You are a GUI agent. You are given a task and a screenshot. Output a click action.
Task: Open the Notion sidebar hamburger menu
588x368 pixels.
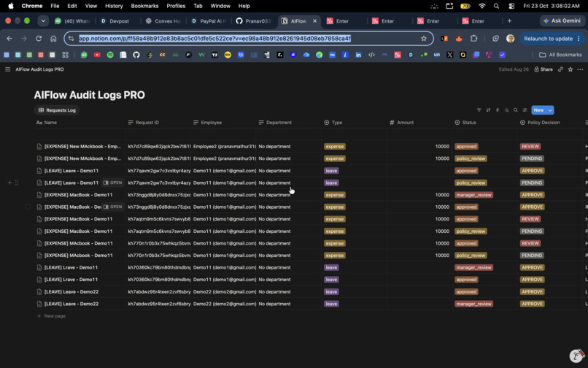[7, 69]
